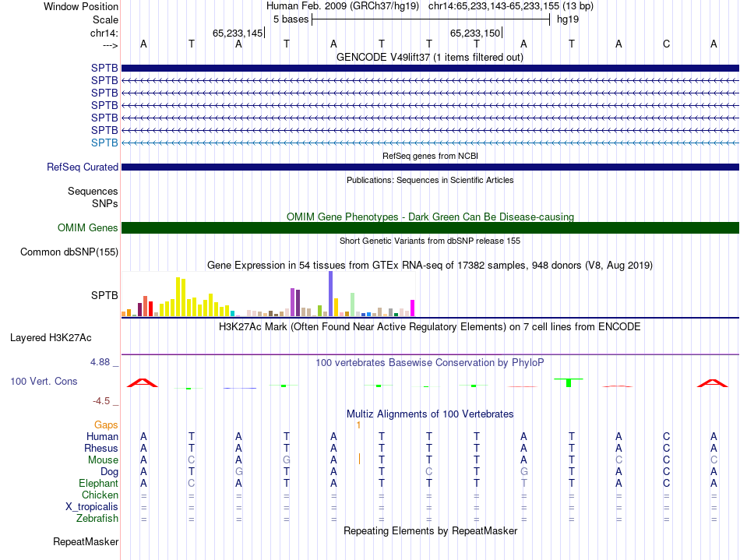740x560 pixels.
Task: Open RefSeq genes from NCBI title
Action: point(430,156)
